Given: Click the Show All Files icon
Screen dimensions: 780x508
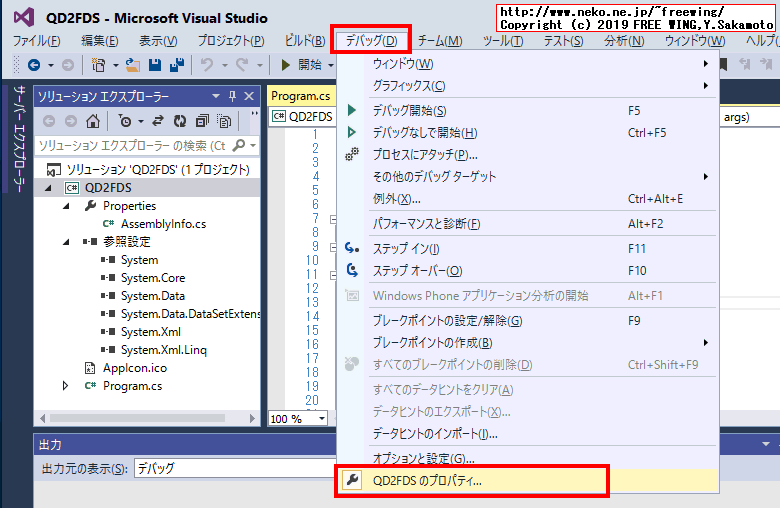Looking at the screenshot, I should (x=224, y=121).
